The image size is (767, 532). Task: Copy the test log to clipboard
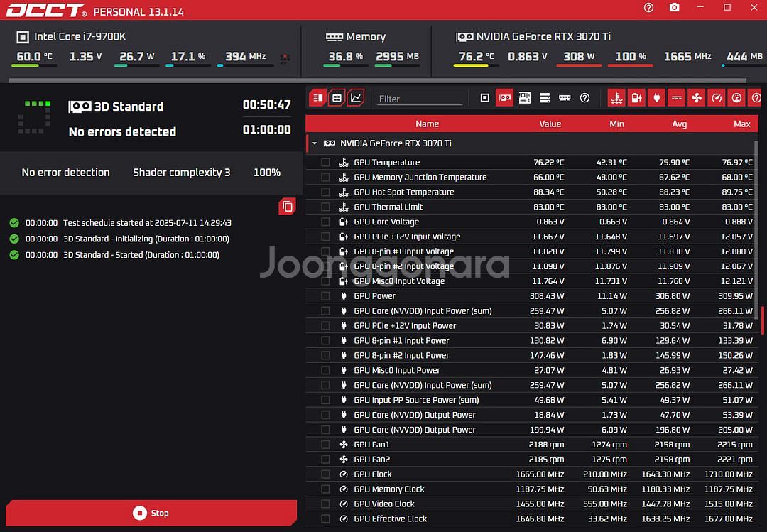[x=288, y=207]
